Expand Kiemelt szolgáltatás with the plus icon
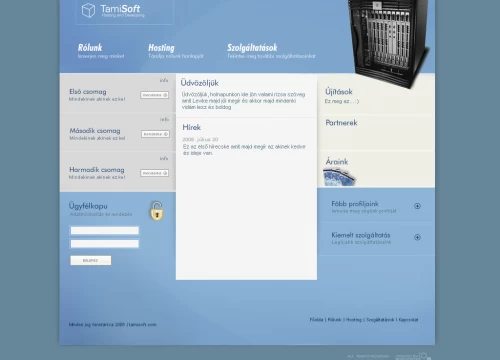Viewport: 500px width, 360px height. point(417,237)
